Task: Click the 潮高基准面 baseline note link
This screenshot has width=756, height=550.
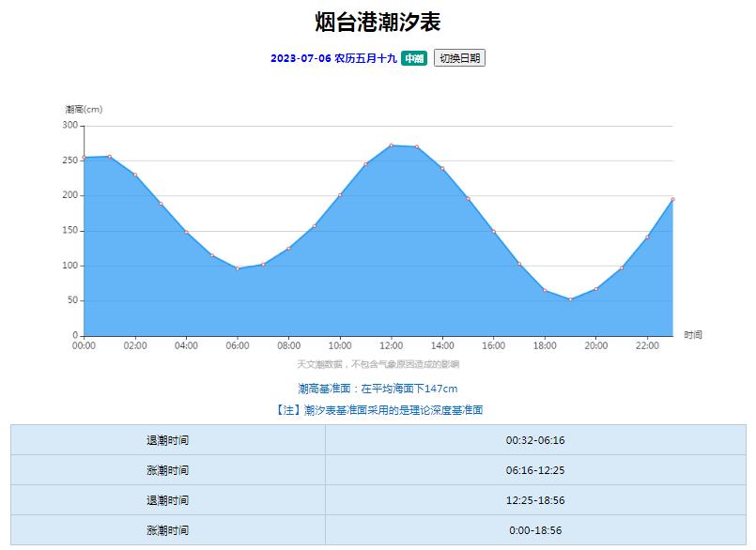Action: click(378, 386)
